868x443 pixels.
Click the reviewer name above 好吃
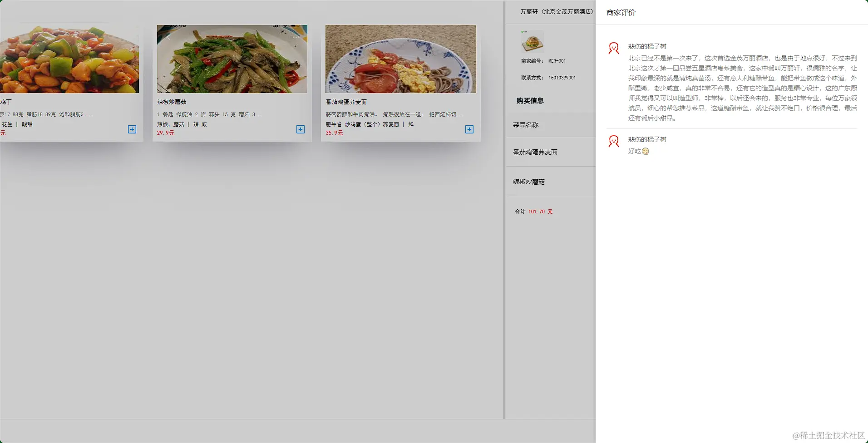(647, 139)
